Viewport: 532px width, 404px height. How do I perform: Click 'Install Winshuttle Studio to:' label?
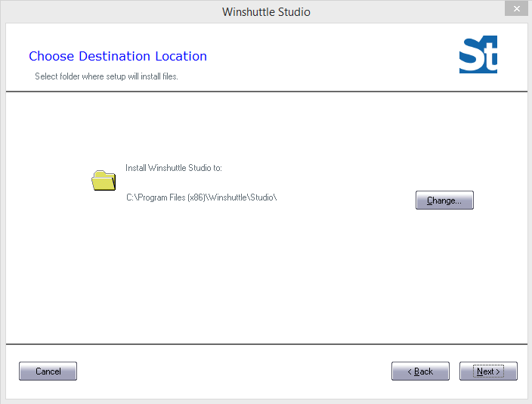tap(174, 168)
